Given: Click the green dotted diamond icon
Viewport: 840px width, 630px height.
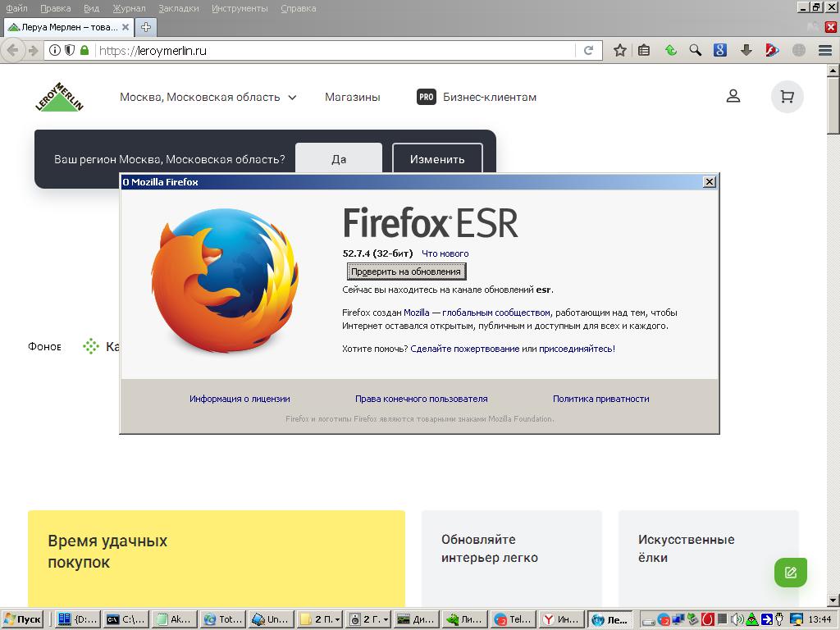Looking at the screenshot, I should click(x=91, y=347).
